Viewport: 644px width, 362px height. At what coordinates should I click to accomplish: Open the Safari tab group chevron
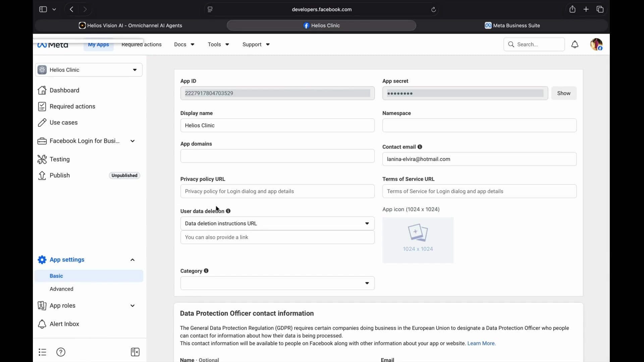[54, 9]
